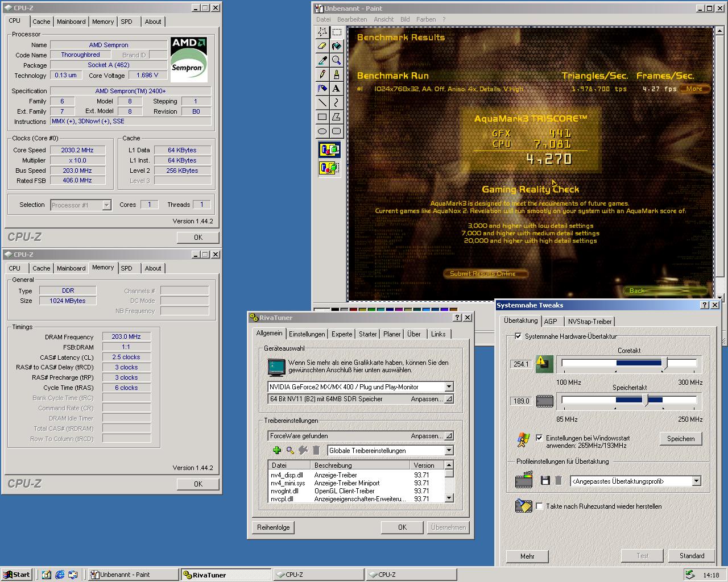Click the core clock warning chip icon
Viewport: 728px width, 582px height.
pyautogui.click(x=545, y=364)
